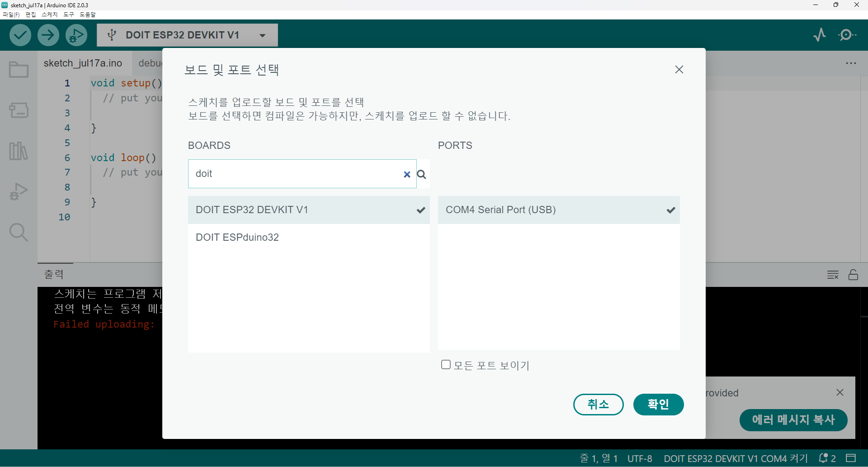Enable the show all ports checkbox
868x467 pixels.
click(x=446, y=365)
